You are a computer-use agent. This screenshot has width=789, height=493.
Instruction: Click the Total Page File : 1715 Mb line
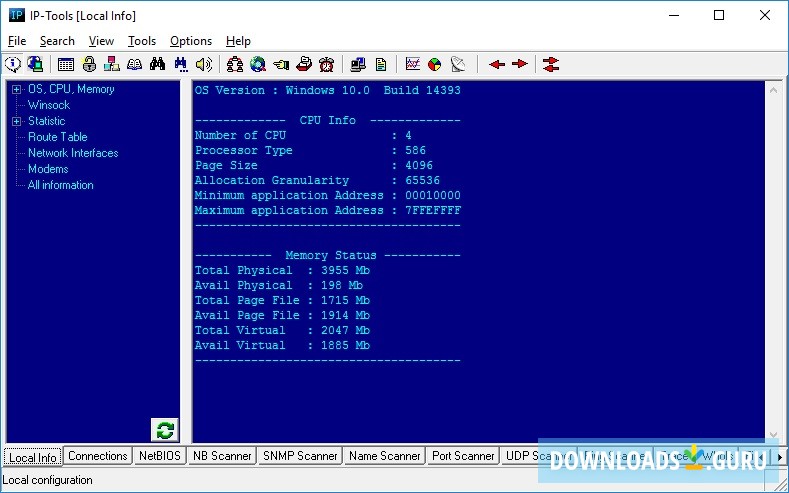coord(282,301)
